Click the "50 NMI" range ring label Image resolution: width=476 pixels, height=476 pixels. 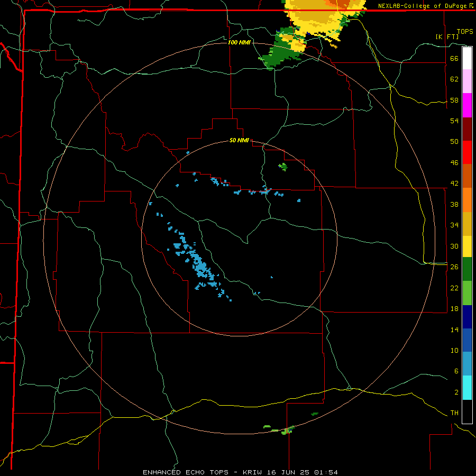(239, 140)
